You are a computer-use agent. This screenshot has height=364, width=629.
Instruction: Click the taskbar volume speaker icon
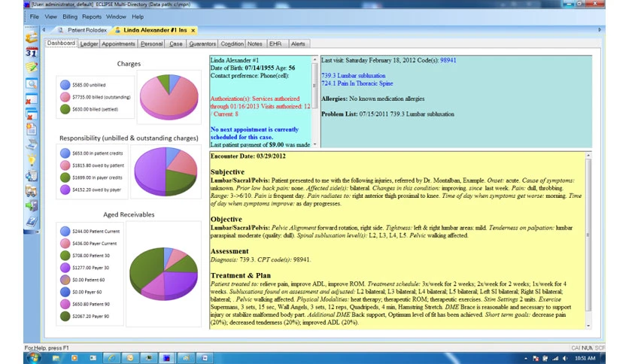pyautogui.click(x=565, y=359)
